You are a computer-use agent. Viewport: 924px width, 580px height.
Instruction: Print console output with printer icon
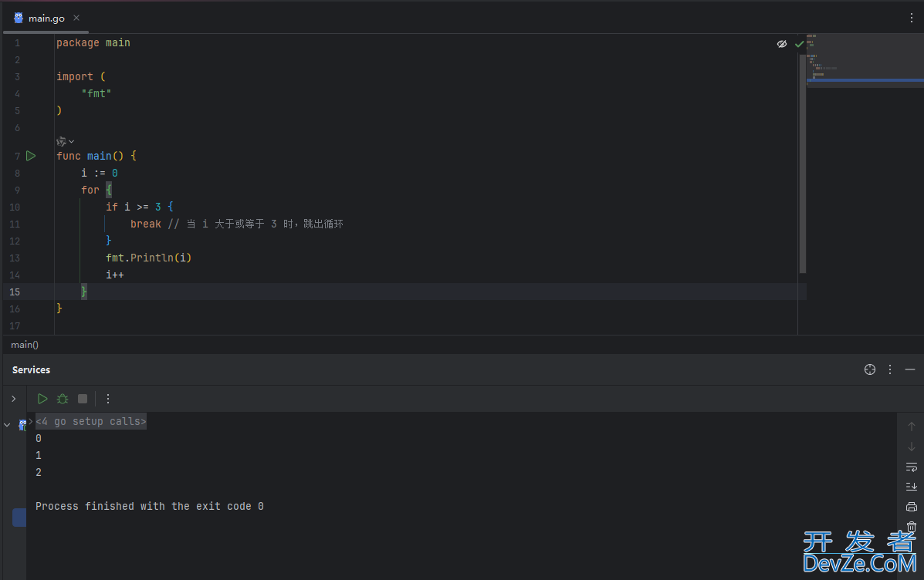912,507
